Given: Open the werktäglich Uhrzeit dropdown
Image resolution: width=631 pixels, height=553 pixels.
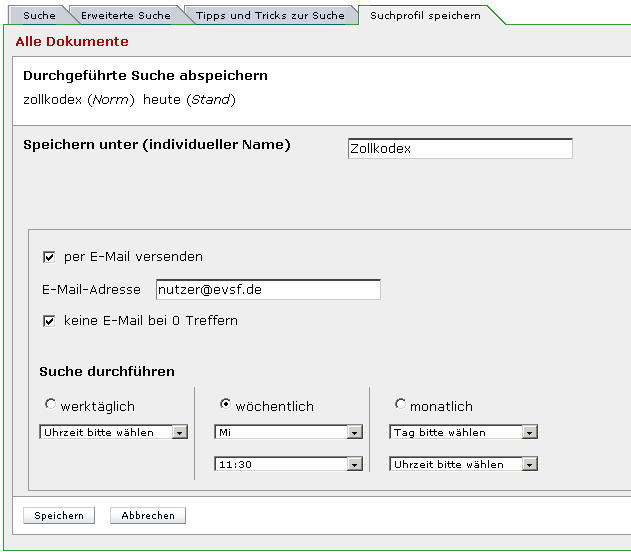Looking at the screenshot, I should point(114,433).
